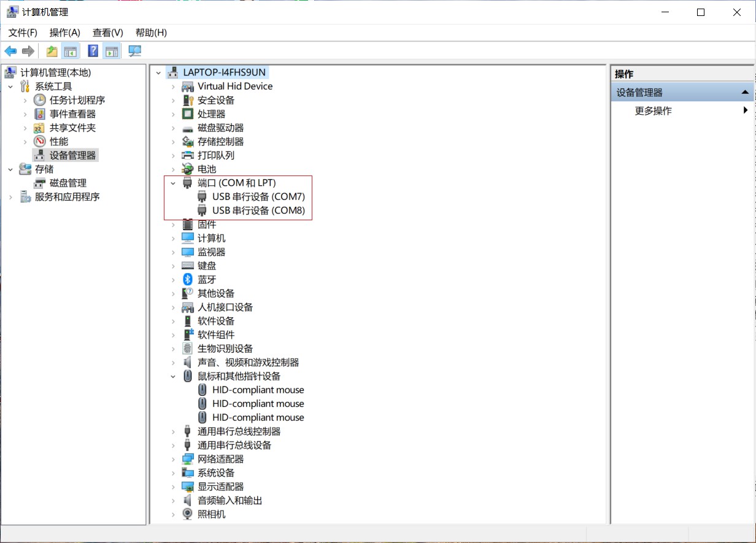Collapse the 鼠标和其他指针设备 category
The width and height of the screenshot is (756, 543).
(173, 376)
